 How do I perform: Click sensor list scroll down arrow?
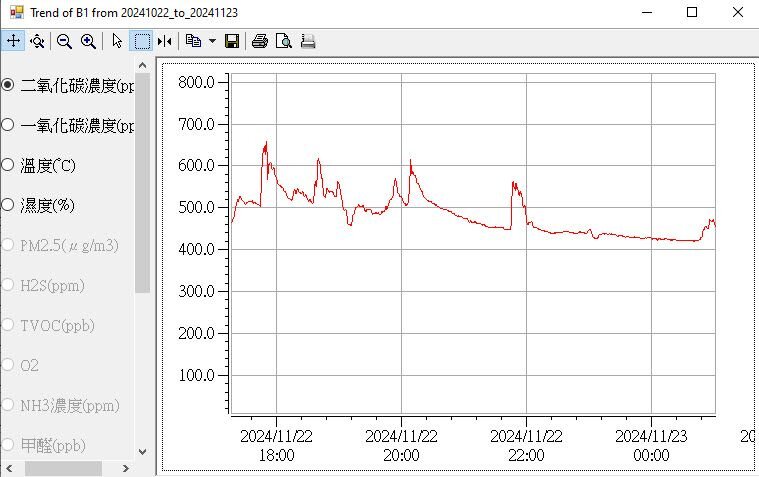point(142,452)
